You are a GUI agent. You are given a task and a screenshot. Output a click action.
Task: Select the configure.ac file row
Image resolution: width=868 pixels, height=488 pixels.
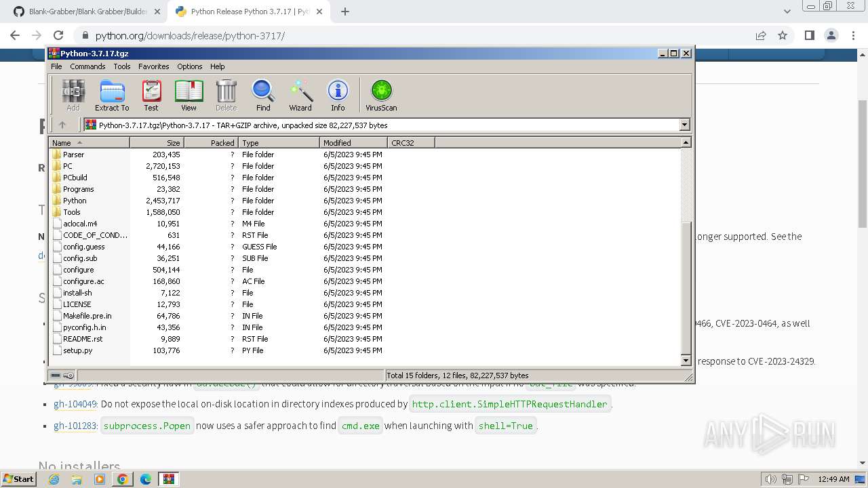217,281
